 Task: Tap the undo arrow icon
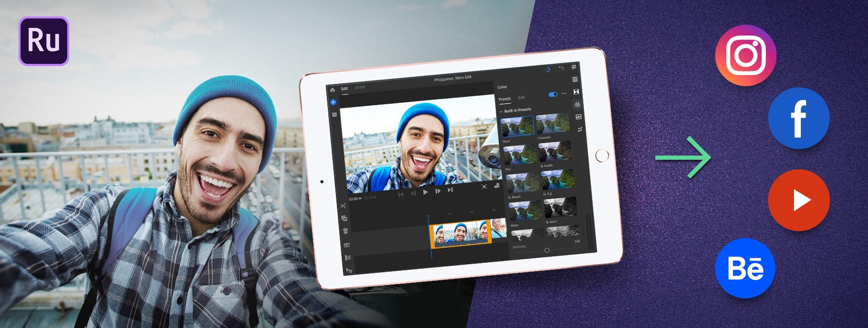pos(561,68)
